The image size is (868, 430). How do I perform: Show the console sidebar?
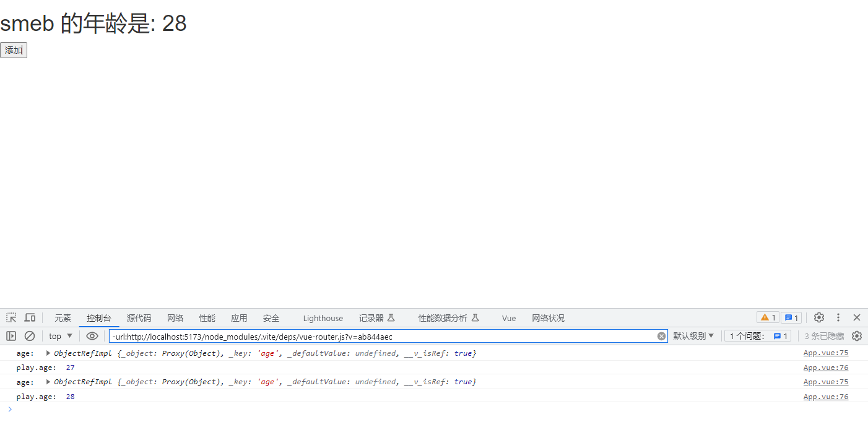coord(11,336)
